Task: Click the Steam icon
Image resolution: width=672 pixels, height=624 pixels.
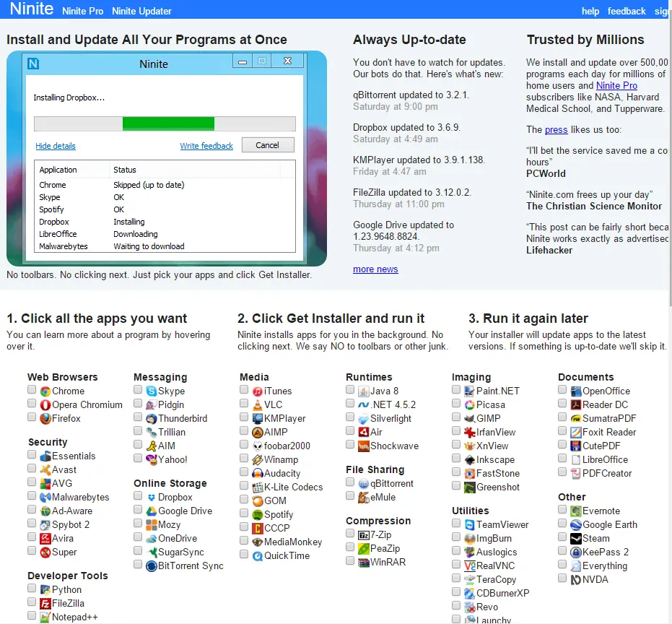Action: click(x=576, y=539)
